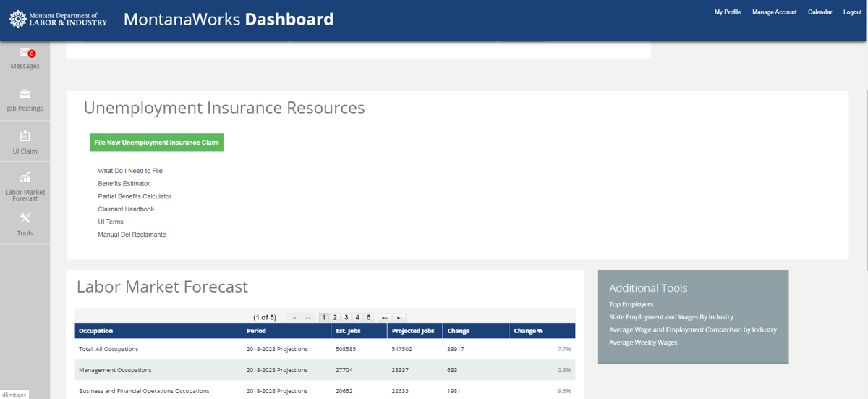This screenshot has height=399, width=868.
Task: Select page 5 of forecast pagination
Action: (369, 318)
